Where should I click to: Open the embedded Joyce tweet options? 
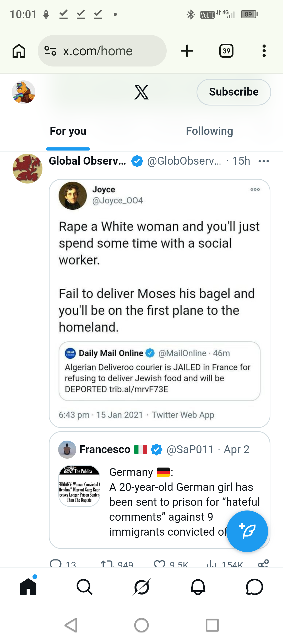[255, 189]
